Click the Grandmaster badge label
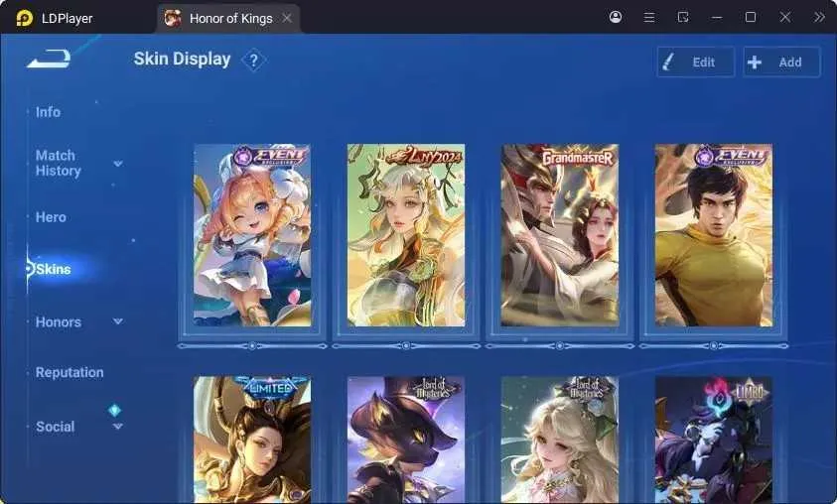The image size is (837, 504). pos(578,158)
